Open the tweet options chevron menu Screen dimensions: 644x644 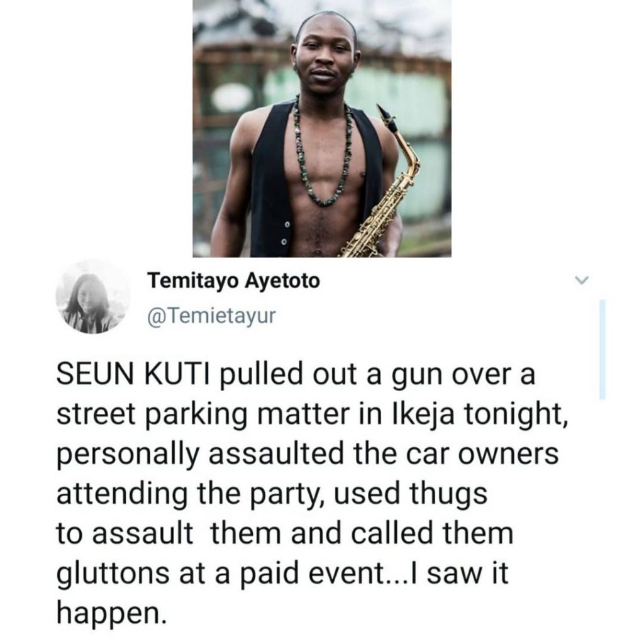pyautogui.click(x=583, y=279)
